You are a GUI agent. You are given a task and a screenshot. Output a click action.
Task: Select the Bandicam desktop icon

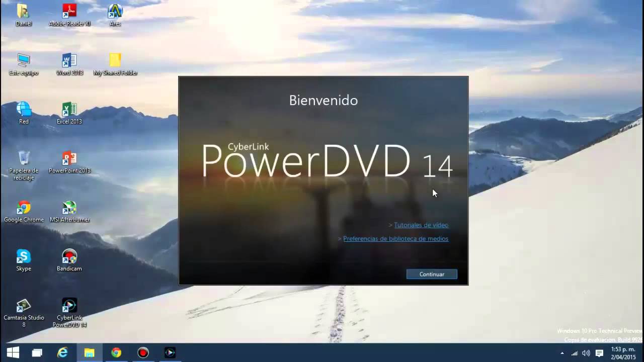pos(69,260)
